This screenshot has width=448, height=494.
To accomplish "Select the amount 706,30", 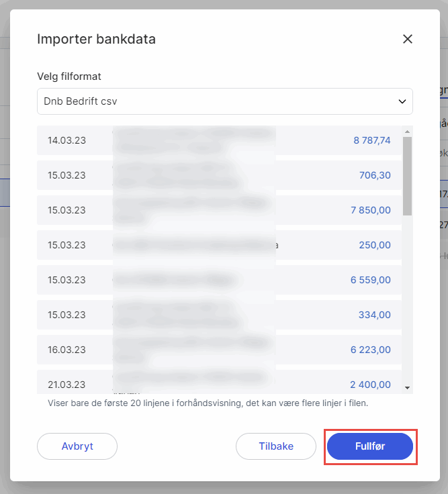I will 375,175.
